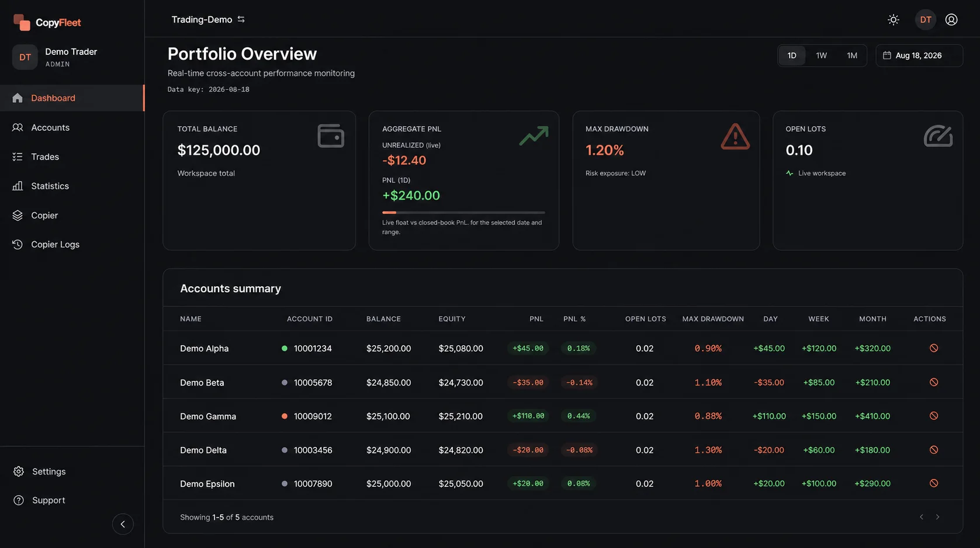Click the DT avatar in top bar
Viewport: 980px width, 548px height.
coord(926,20)
